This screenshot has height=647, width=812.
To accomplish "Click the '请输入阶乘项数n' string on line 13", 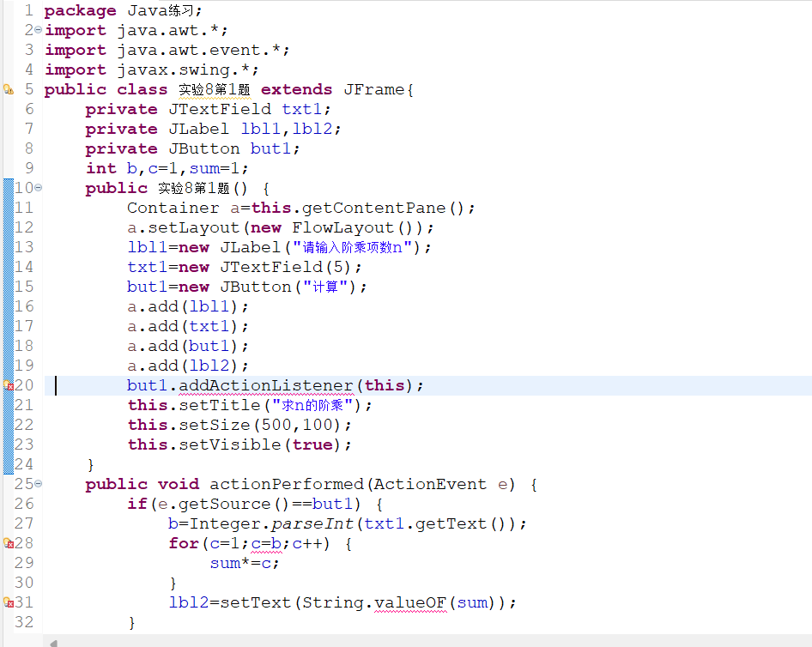I will click(x=353, y=247).
